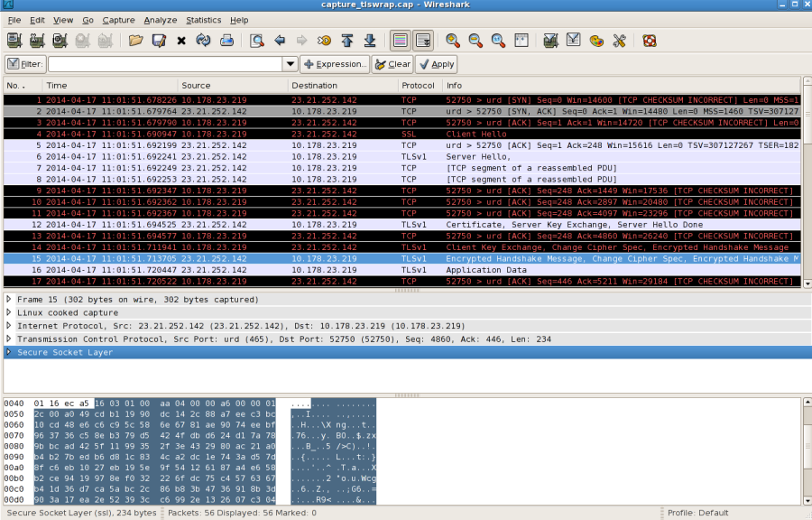Image resolution: width=812 pixels, height=520 pixels.
Task: Select packet 12 showing Certificate, Server Key Exchange
Action: pyautogui.click(x=271, y=225)
